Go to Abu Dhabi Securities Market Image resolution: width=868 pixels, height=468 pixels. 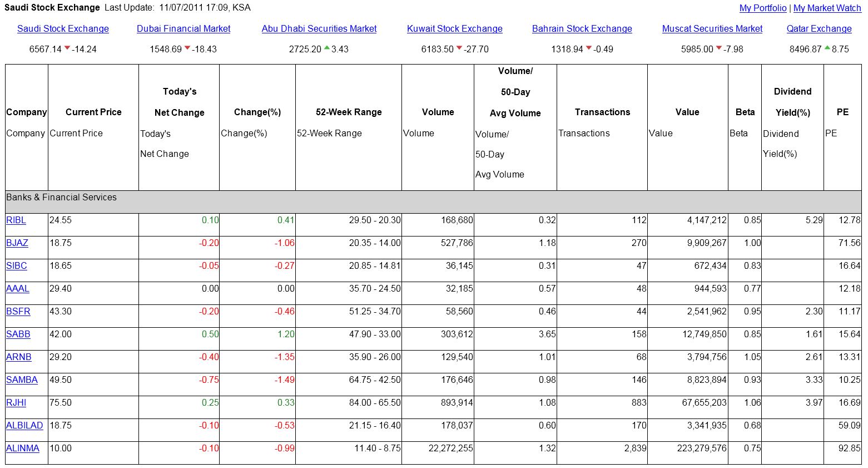319,28
